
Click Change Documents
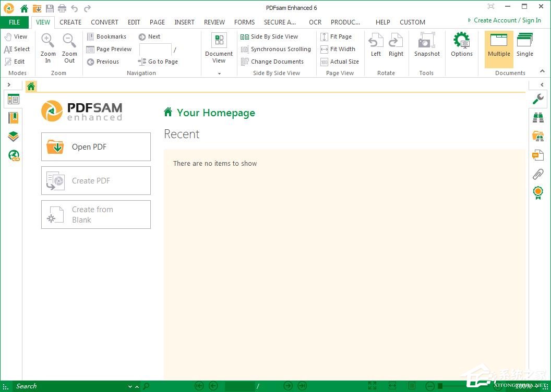tap(272, 62)
